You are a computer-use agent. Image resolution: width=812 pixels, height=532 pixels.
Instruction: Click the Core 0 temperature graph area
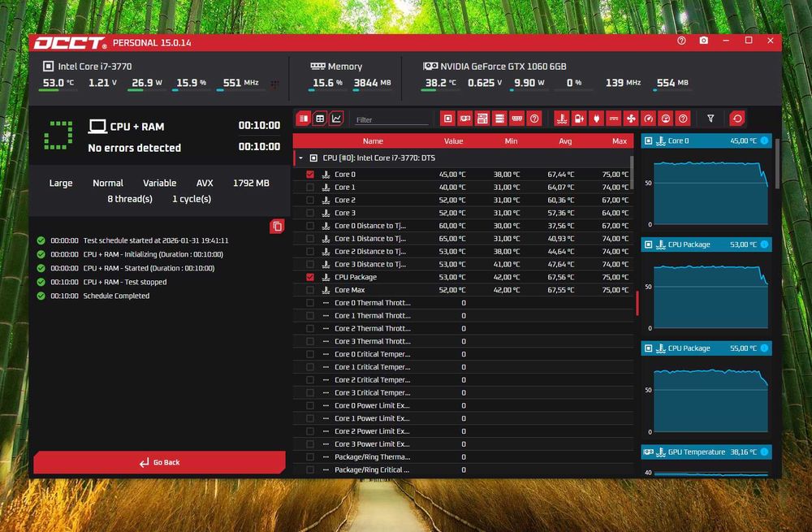click(710, 193)
